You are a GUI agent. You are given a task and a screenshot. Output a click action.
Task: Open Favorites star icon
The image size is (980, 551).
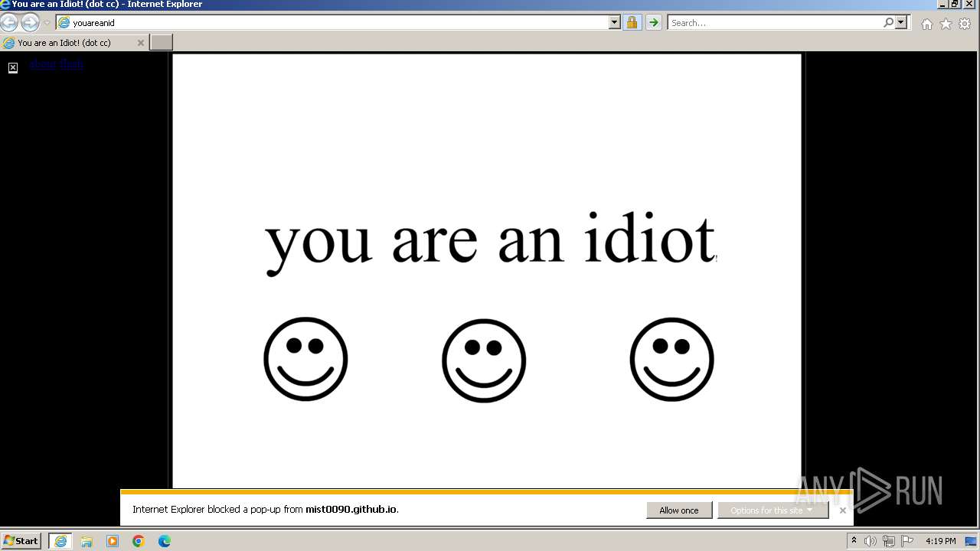(946, 24)
